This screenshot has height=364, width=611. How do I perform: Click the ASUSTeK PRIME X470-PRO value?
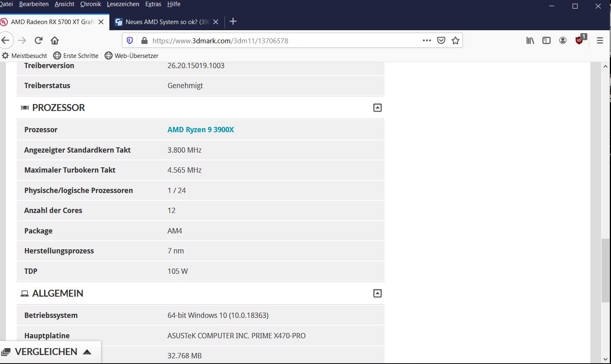click(x=236, y=336)
